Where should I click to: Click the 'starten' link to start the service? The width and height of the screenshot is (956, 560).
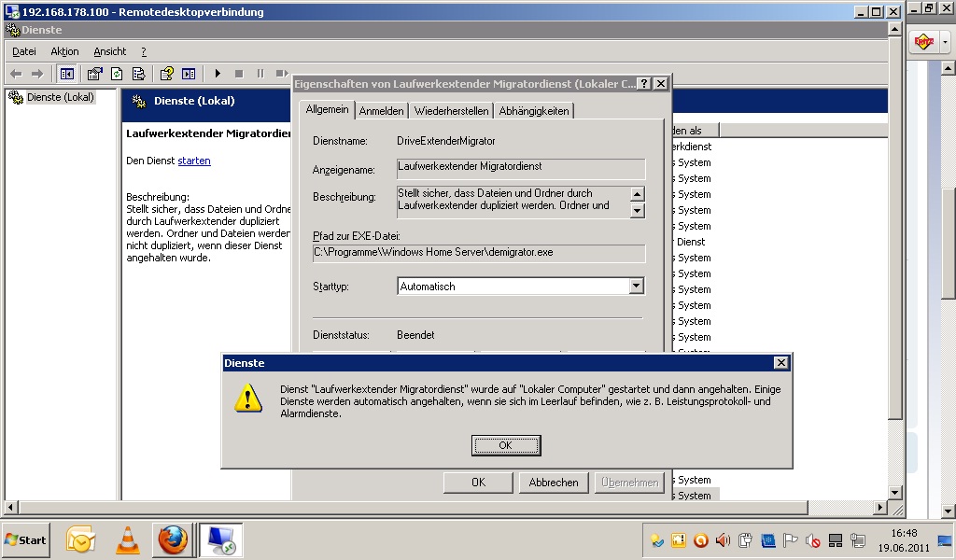(194, 161)
